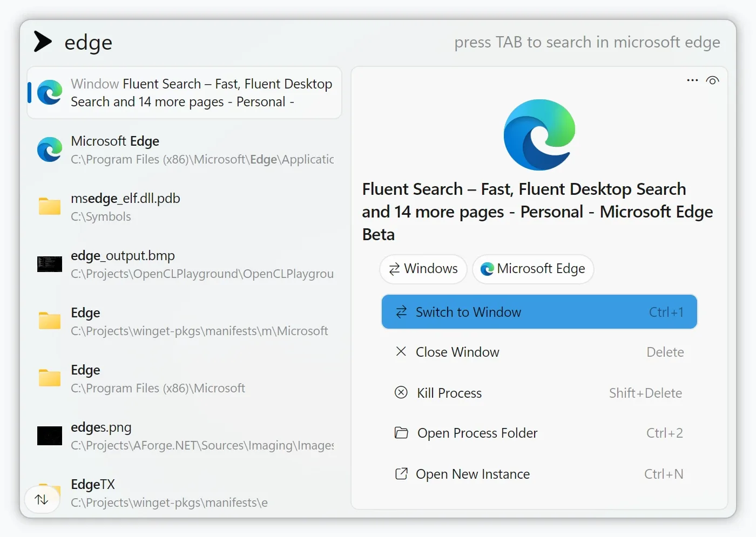The height and width of the screenshot is (537, 756).
Task: Click the edges.png thumbnail
Action: click(x=50, y=436)
